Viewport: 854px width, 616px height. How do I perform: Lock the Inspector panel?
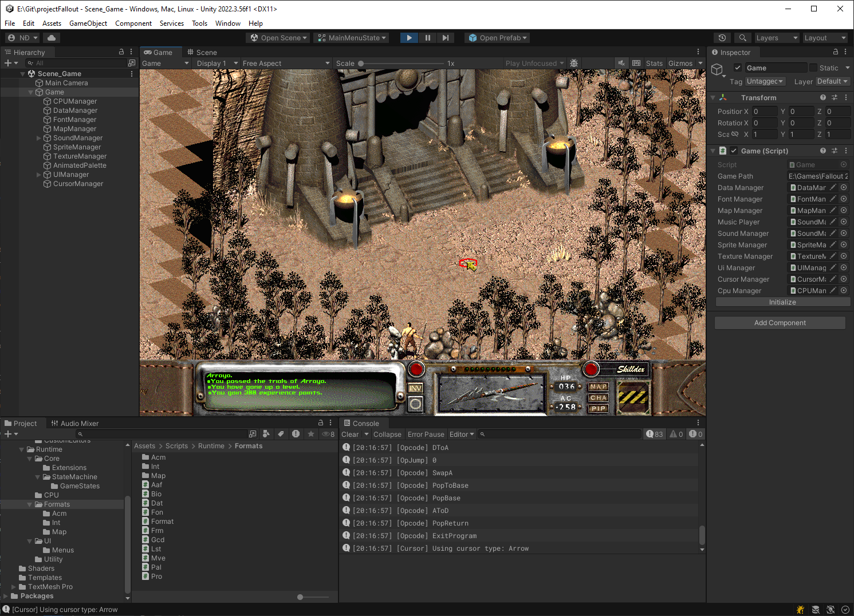click(836, 52)
